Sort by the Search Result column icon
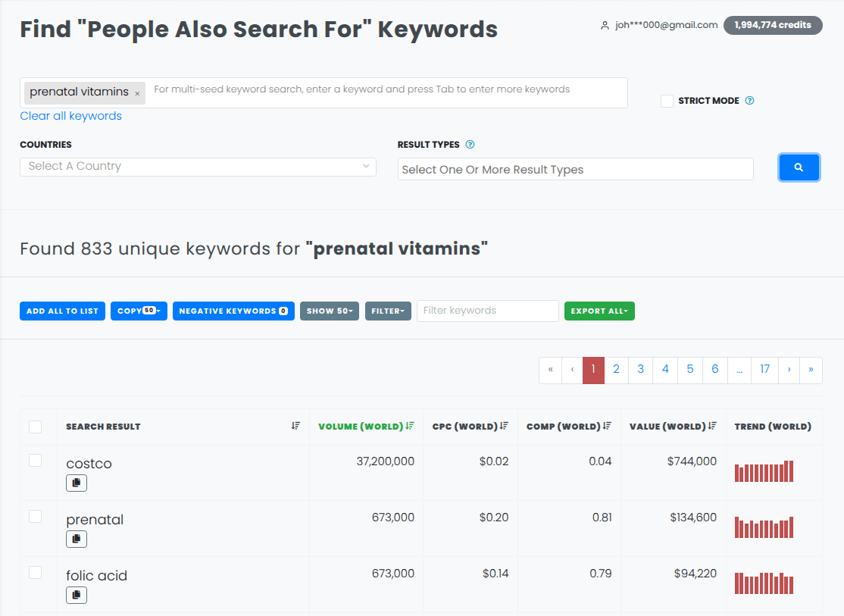Viewport: 844px width, 616px height. point(295,426)
